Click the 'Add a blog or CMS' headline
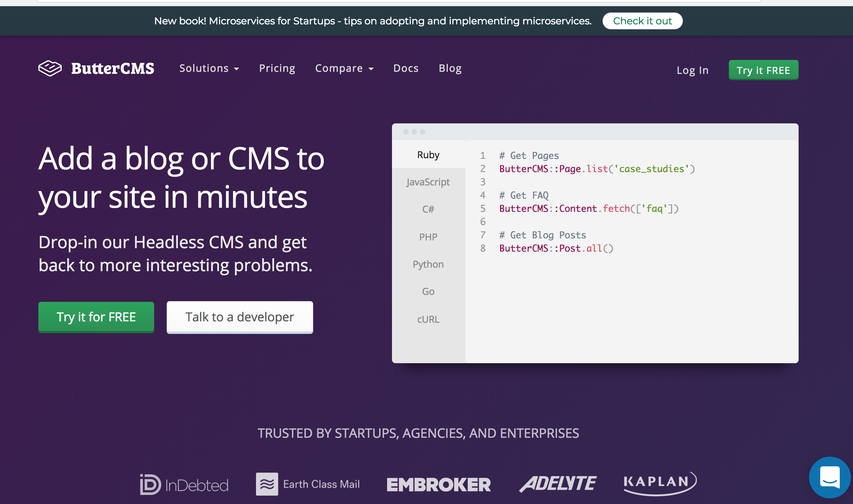The width and height of the screenshot is (853, 504). point(181,178)
